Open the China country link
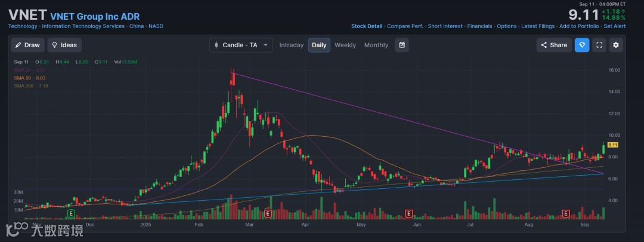The image size is (644, 242). pos(137,26)
